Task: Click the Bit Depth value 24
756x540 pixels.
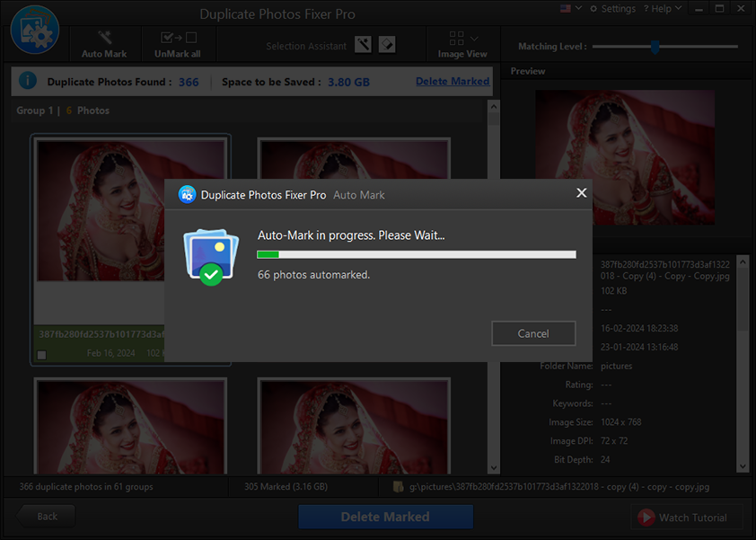Action: point(605,460)
